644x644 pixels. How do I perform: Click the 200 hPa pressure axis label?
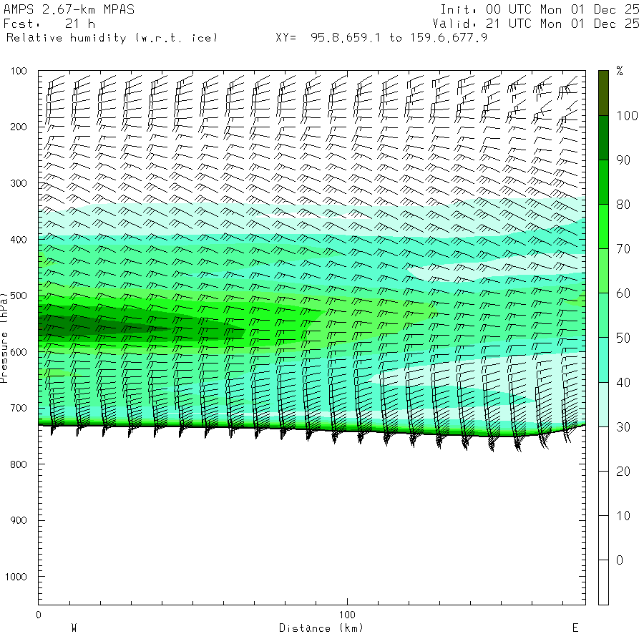pos(19,127)
